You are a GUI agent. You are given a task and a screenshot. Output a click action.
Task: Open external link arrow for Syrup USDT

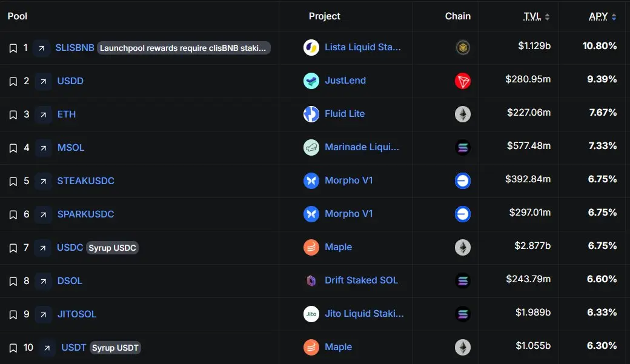click(47, 348)
